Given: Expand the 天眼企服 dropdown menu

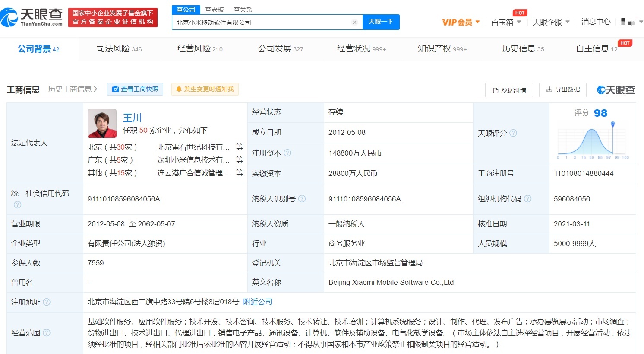Looking at the screenshot, I should [551, 22].
